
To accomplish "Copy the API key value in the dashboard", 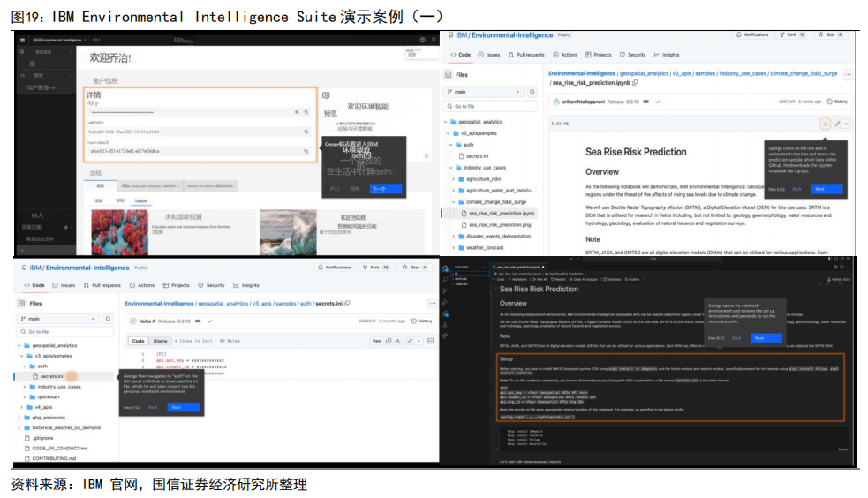I will (x=306, y=112).
